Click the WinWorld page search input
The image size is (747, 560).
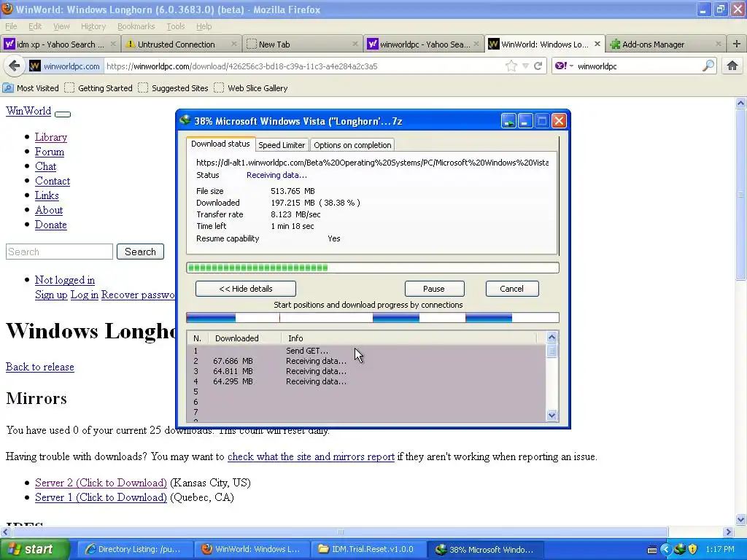60,252
